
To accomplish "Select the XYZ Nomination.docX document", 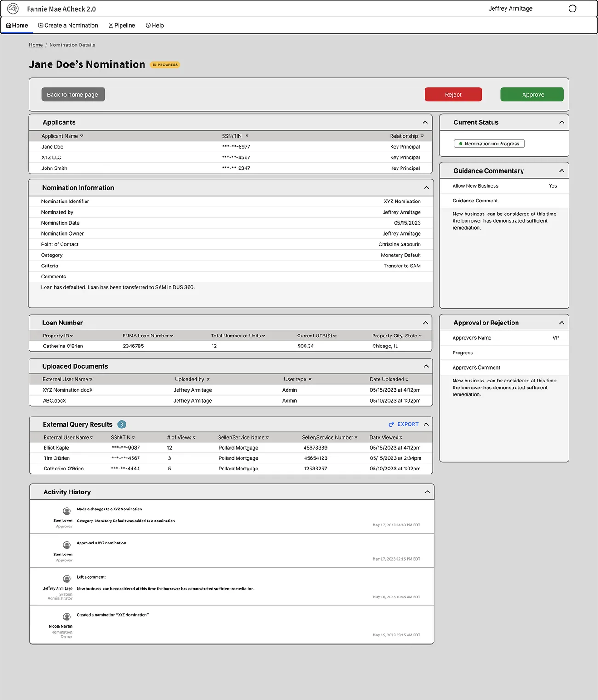I will [x=68, y=390].
